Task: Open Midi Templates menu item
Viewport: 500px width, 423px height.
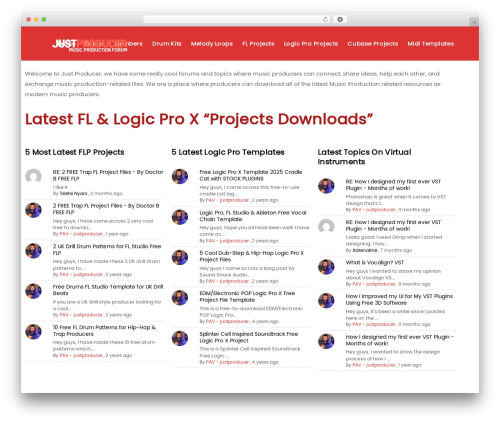Action: pos(431,44)
